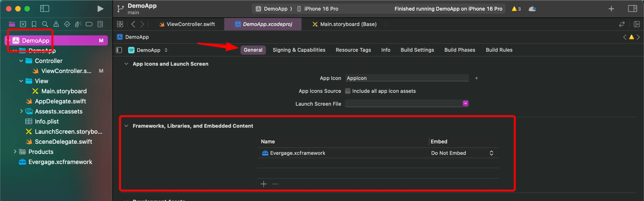
Task: Open the bookmark navigator icon
Action: pos(34,24)
